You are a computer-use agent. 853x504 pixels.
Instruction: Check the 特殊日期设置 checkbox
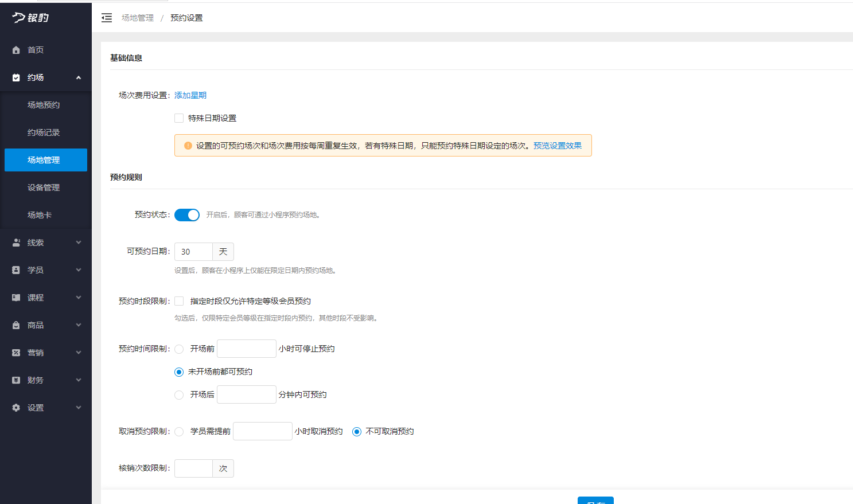click(x=178, y=118)
